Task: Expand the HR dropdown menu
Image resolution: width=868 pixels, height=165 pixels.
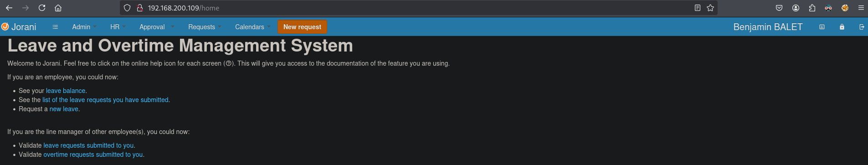Action: coord(118,27)
